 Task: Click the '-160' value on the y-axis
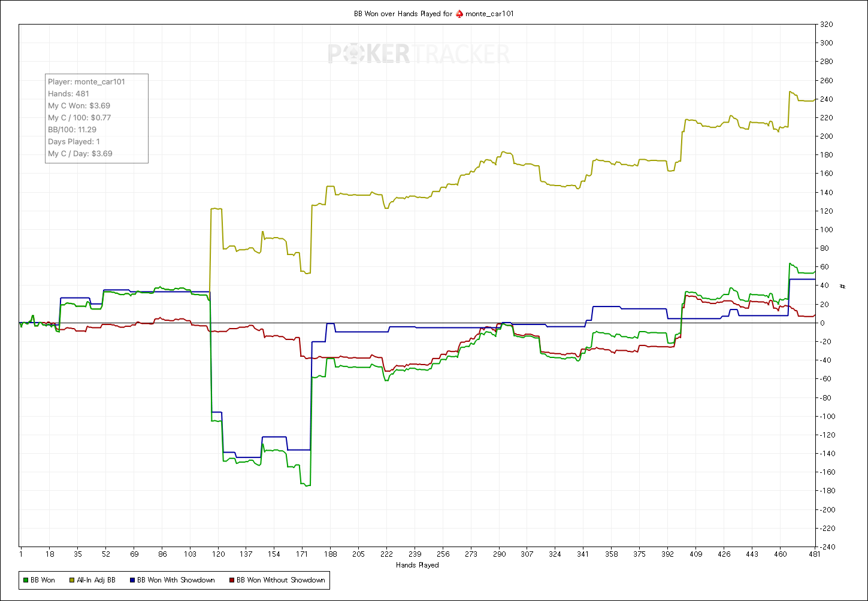(827, 472)
